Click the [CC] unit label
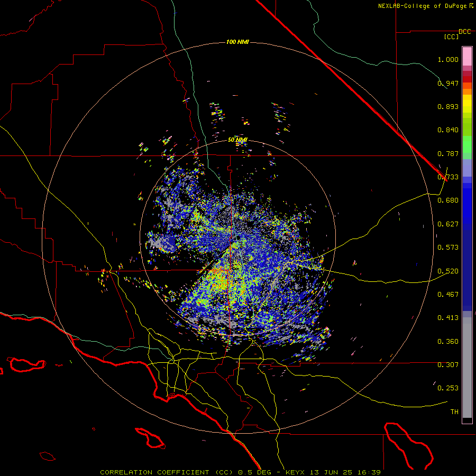Viewport: 476px width, 476px height. tap(451, 36)
